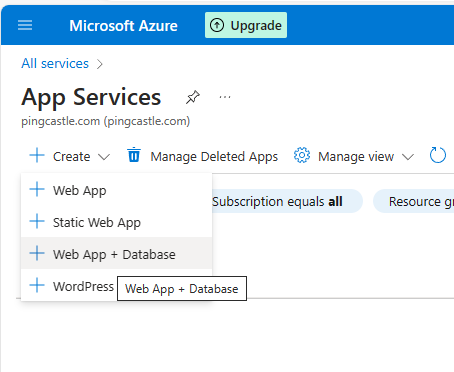This screenshot has height=372, width=454.
Task: Click the breadcrumb chevron after All services
Action: (100, 64)
